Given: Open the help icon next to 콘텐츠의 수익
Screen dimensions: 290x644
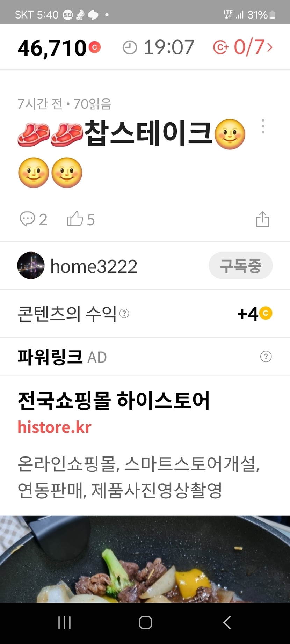Looking at the screenshot, I should point(124,314).
